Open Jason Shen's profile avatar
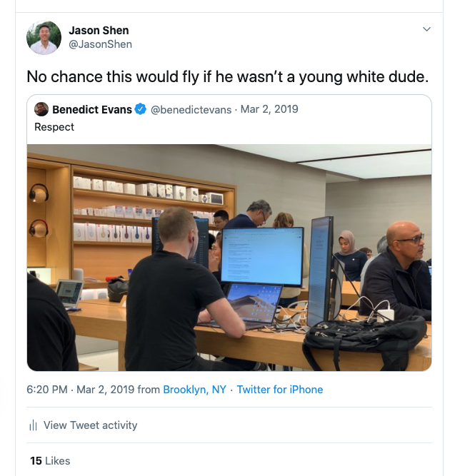Screen dimensions: 455x476 pyautogui.click(x=44, y=38)
